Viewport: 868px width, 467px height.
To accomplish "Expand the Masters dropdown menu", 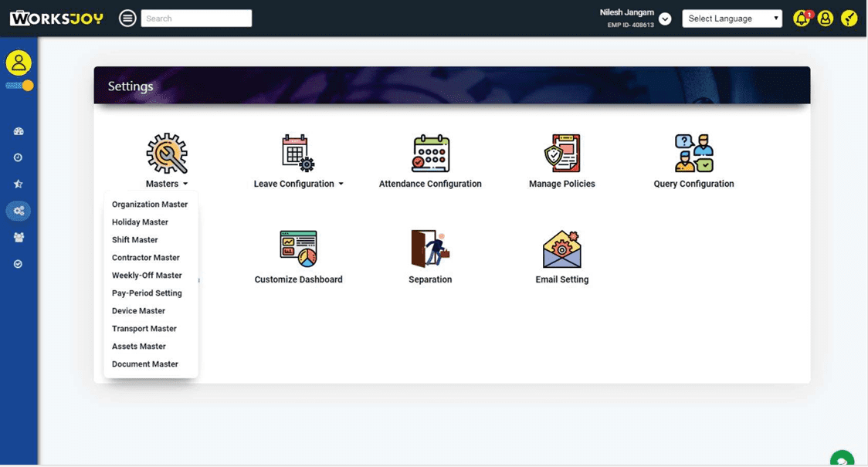I will tap(167, 184).
